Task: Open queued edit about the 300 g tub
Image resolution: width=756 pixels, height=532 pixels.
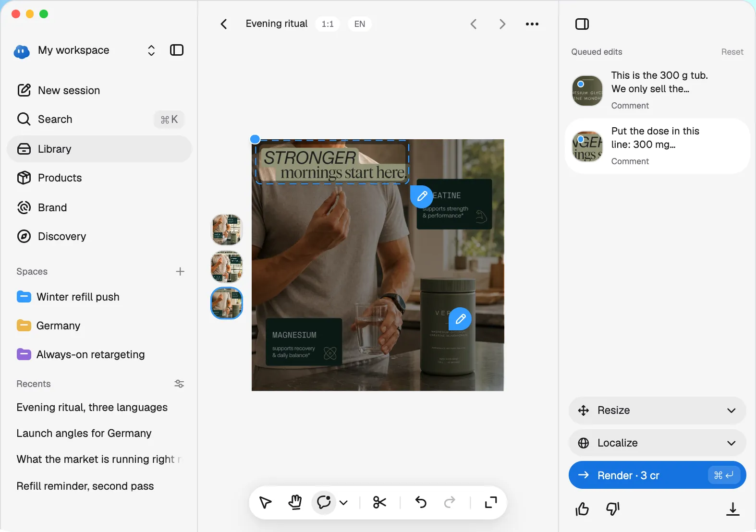Action: click(657, 90)
